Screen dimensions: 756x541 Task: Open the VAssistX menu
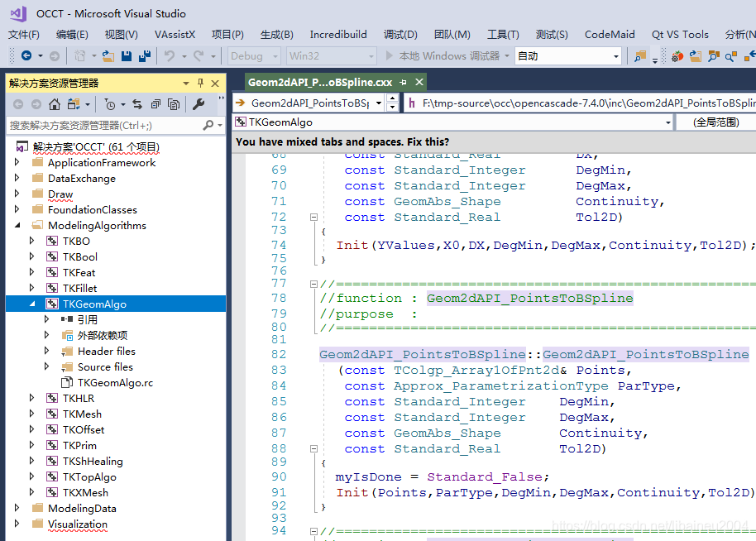click(175, 35)
